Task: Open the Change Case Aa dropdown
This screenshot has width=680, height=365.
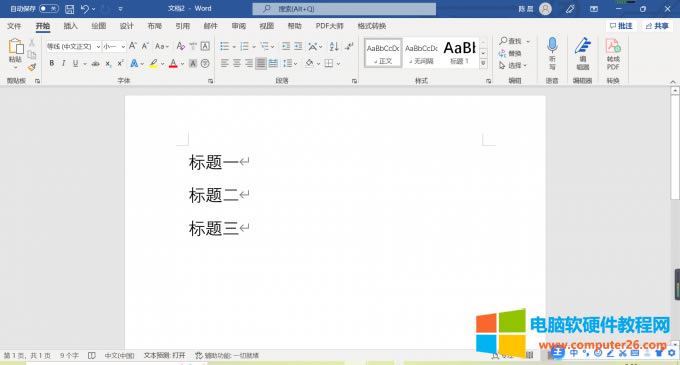Action: [162, 46]
